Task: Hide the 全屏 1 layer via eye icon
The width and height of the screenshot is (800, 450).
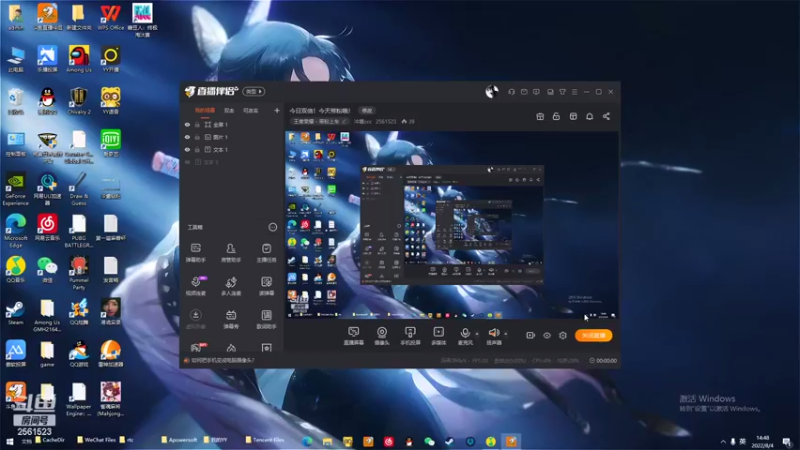Action: 187,124
